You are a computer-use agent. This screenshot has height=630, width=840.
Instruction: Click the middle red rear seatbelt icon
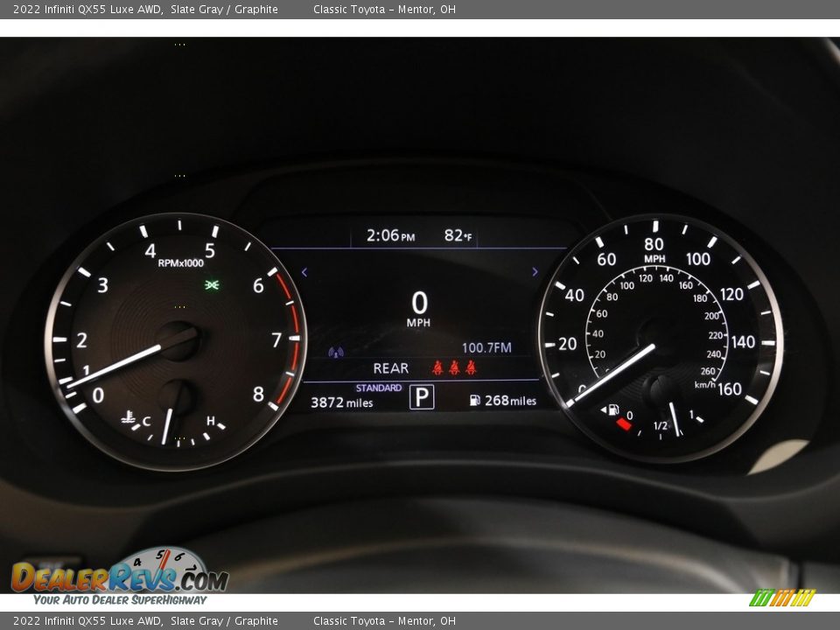pyautogui.click(x=454, y=367)
